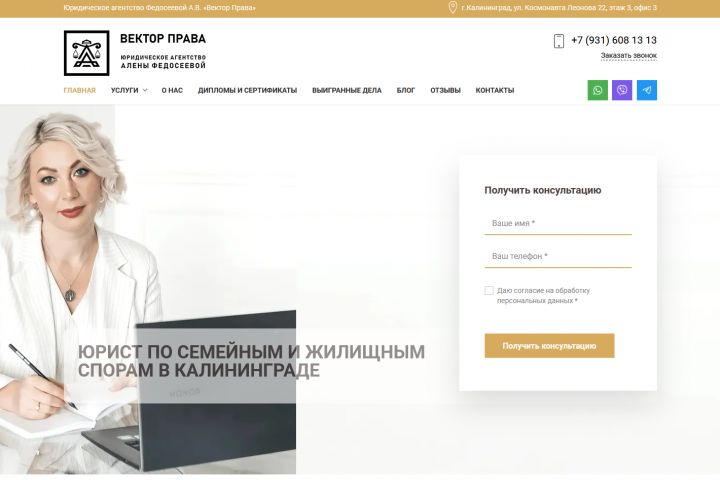Click the Вектор Права scales logo
Screen dimensions: 720x480
(x=86, y=53)
